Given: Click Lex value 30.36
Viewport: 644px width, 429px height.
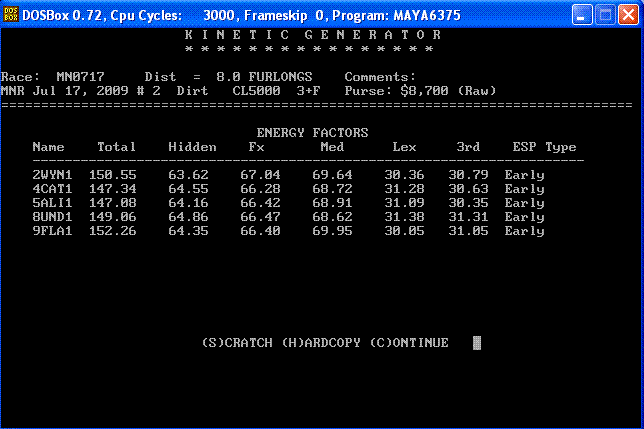Looking at the screenshot, I should pos(404,175).
